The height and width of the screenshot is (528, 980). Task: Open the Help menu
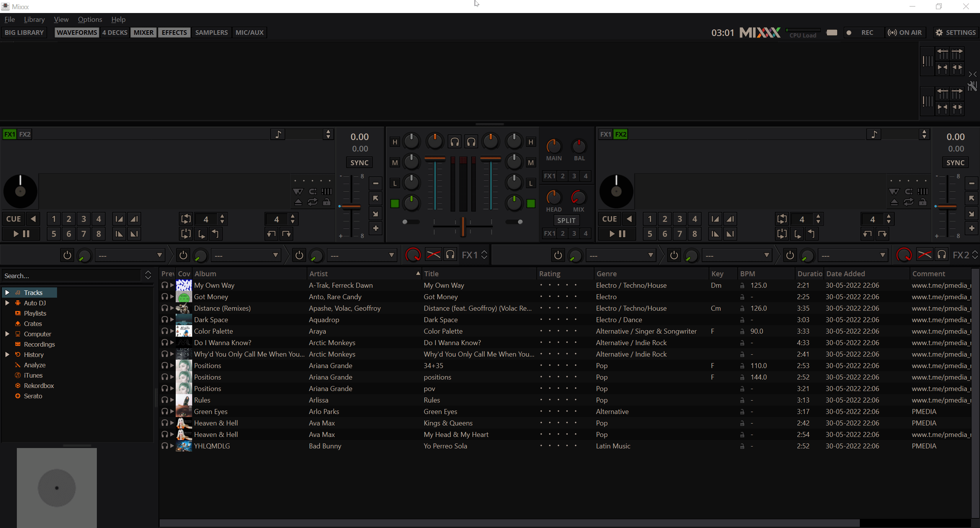pos(118,20)
